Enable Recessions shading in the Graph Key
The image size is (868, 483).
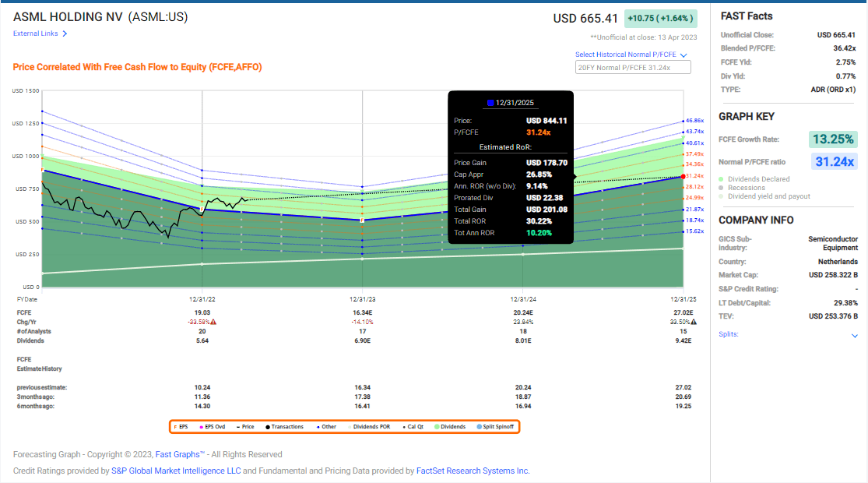[x=721, y=188]
